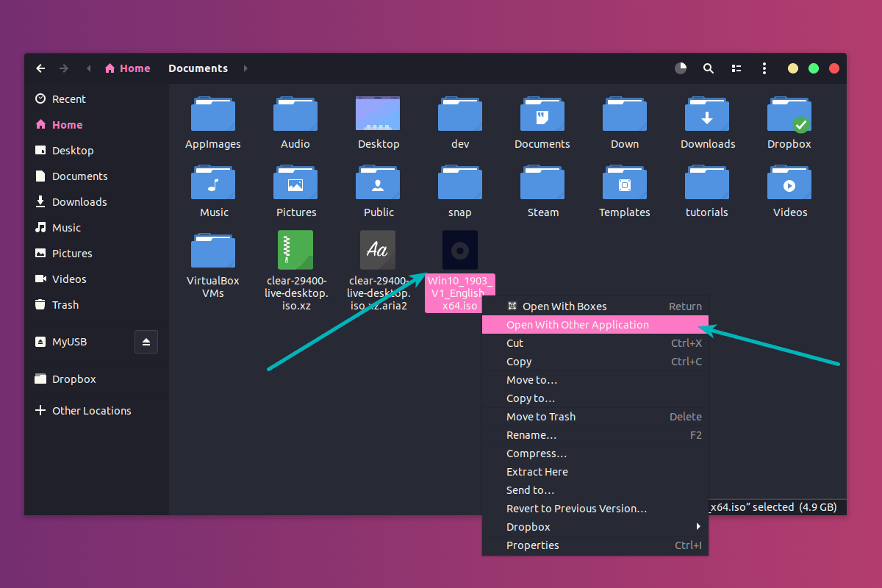Viewport: 882px width, 588px height.
Task: Choose Properties in context menu
Action: (595, 545)
